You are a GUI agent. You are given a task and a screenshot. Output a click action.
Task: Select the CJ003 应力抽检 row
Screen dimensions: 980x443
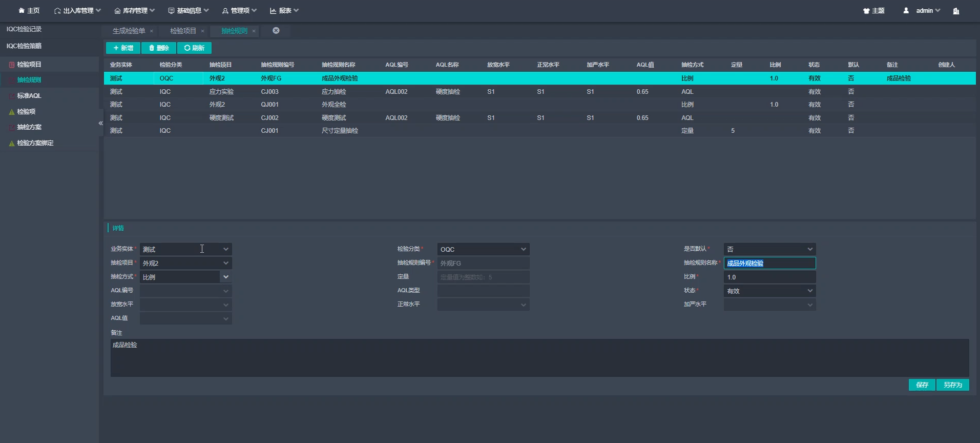[540, 92]
